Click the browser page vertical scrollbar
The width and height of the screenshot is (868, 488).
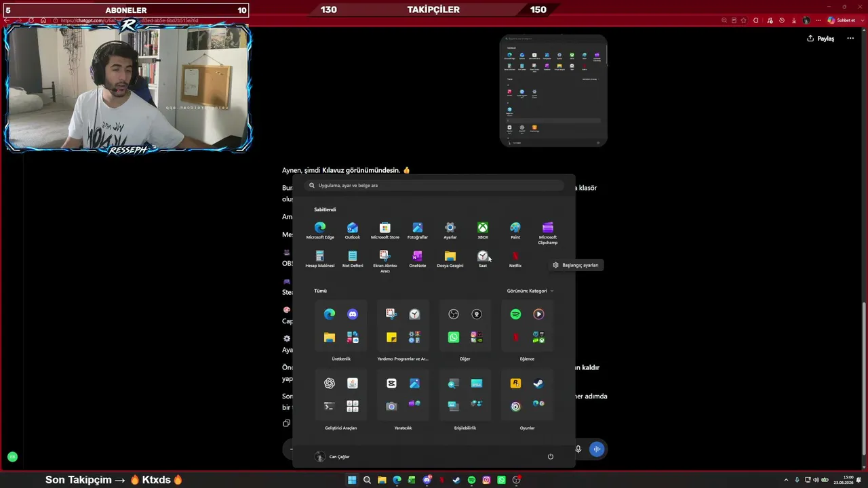coord(864,380)
